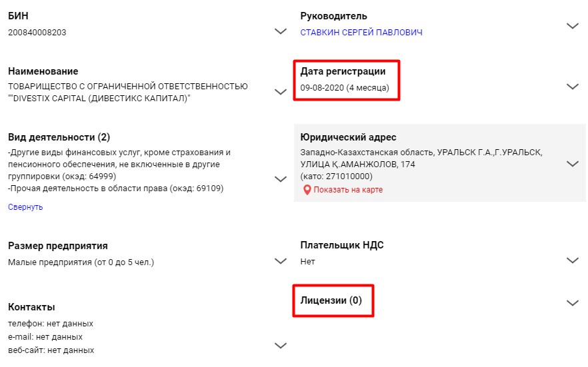588x367 pixels.
Task: Expand the БИН section chevron
Action: coord(281,31)
